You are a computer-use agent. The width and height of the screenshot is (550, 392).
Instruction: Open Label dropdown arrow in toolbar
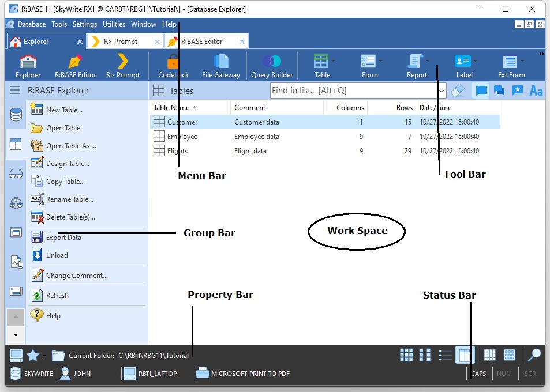coord(476,61)
